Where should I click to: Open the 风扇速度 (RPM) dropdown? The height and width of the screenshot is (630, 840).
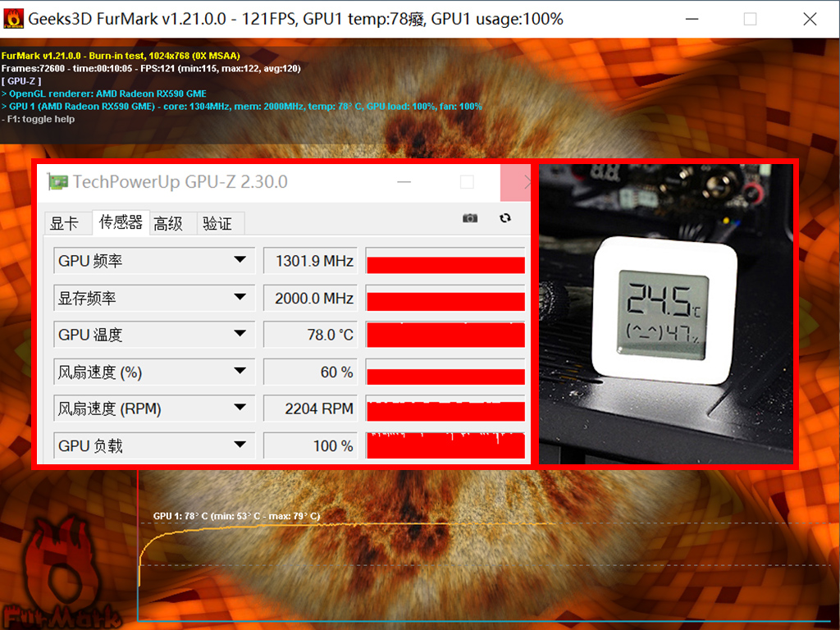click(x=241, y=408)
